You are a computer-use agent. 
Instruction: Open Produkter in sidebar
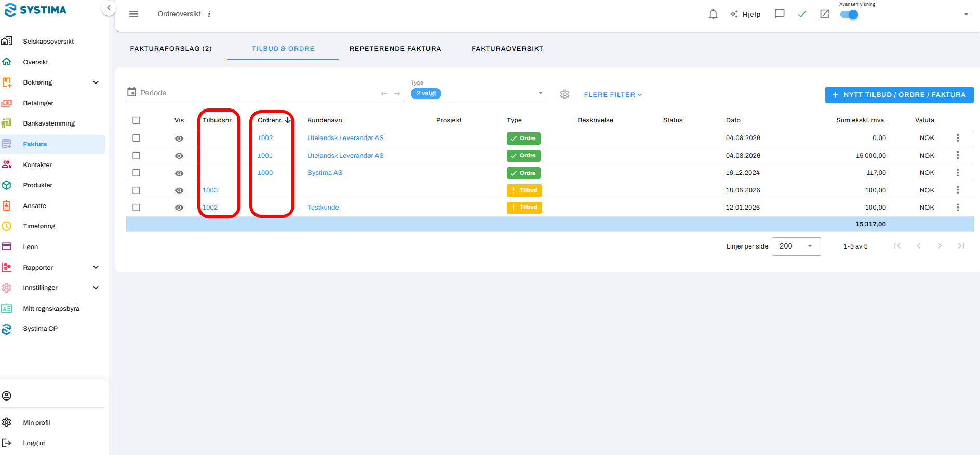tap(37, 185)
